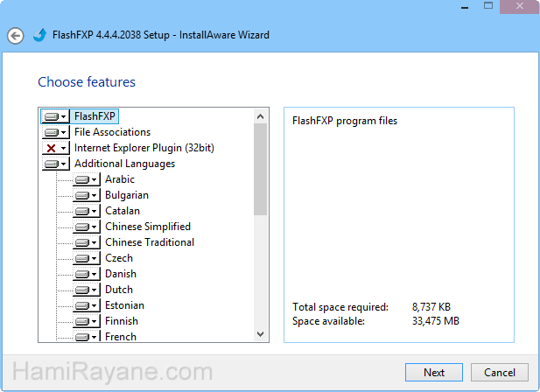Image resolution: width=540 pixels, height=392 pixels.
Task: Click the feature list scroll down arrow
Action: pyautogui.click(x=260, y=334)
